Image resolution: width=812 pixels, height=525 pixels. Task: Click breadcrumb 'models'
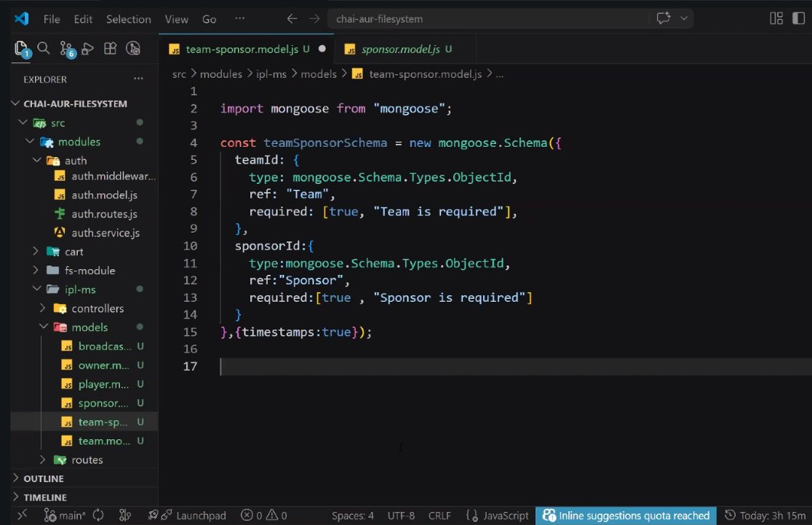point(319,74)
